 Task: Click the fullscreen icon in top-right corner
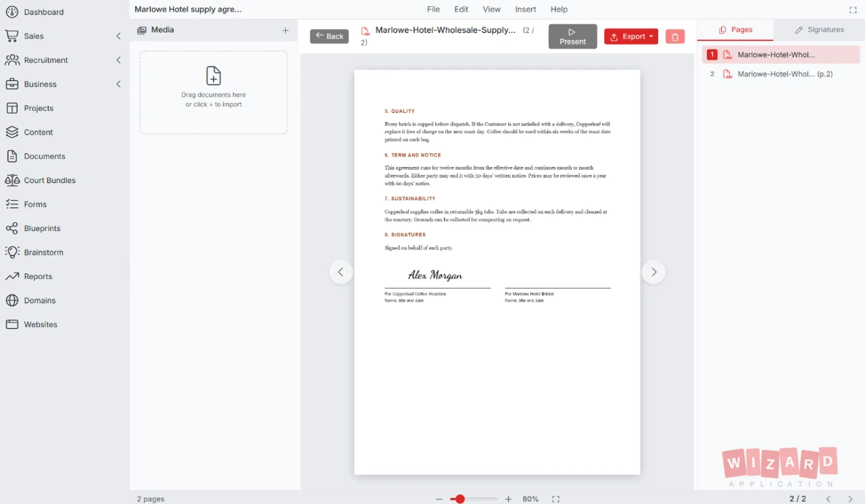pos(853,9)
